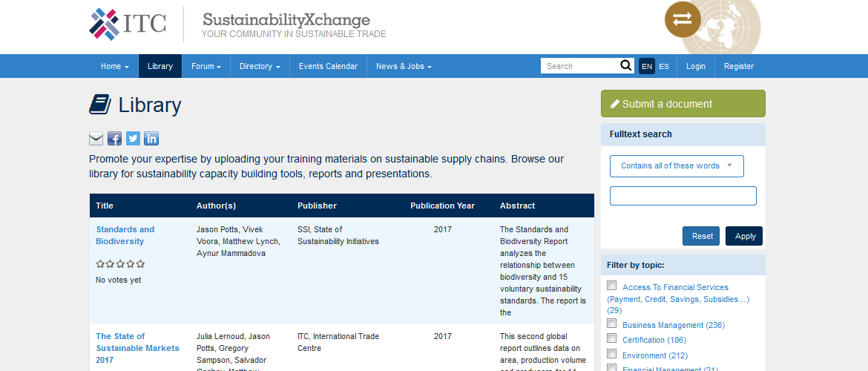Viewport: 868px width, 371px height.
Task: Click the Business Management (236) topic link
Action: pyautogui.click(x=674, y=325)
